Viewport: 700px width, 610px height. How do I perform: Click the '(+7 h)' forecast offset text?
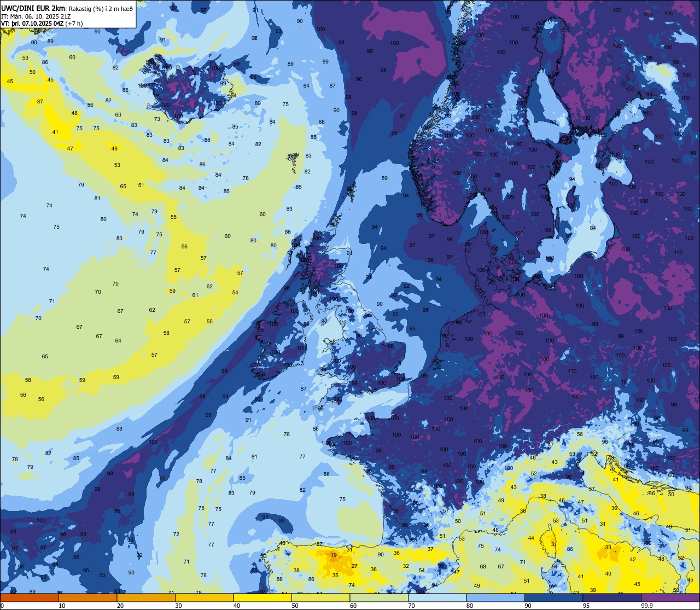click(75, 24)
